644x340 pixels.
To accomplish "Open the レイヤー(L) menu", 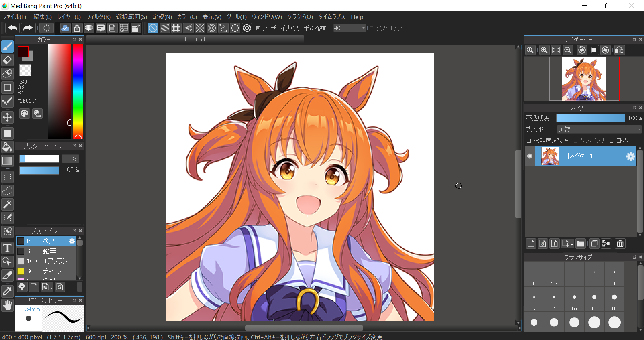I will [69, 17].
